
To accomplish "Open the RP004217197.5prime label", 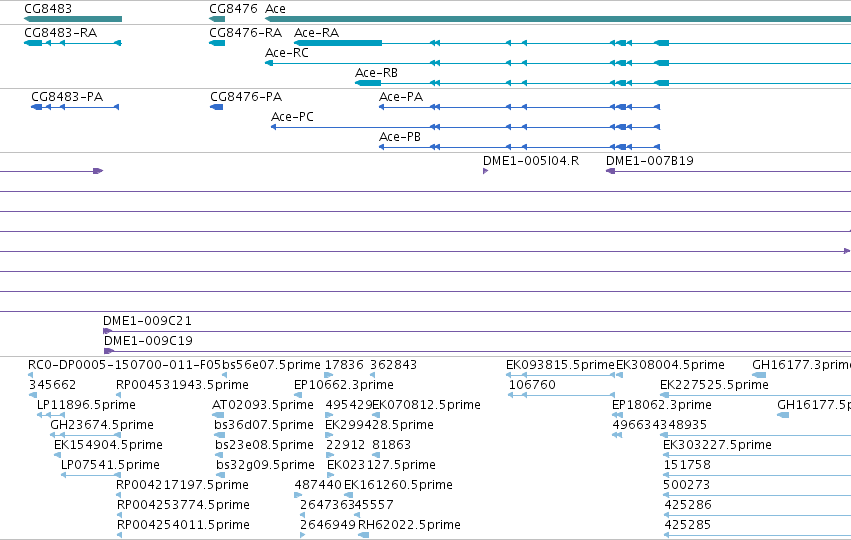I will pos(182,485).
